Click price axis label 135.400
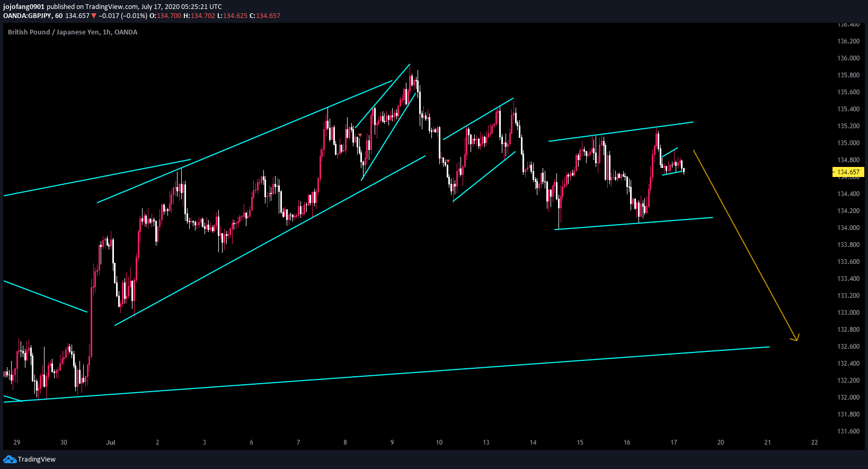 click(x=848, y=109)
